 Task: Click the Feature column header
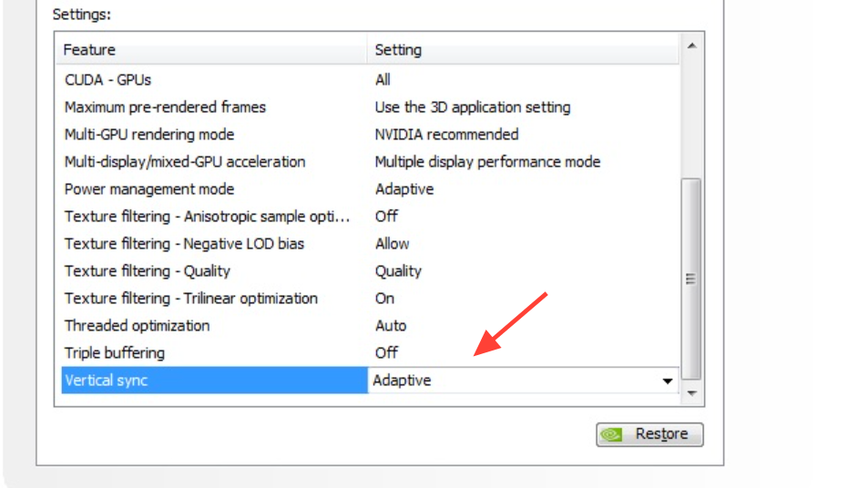click(211, 50)
